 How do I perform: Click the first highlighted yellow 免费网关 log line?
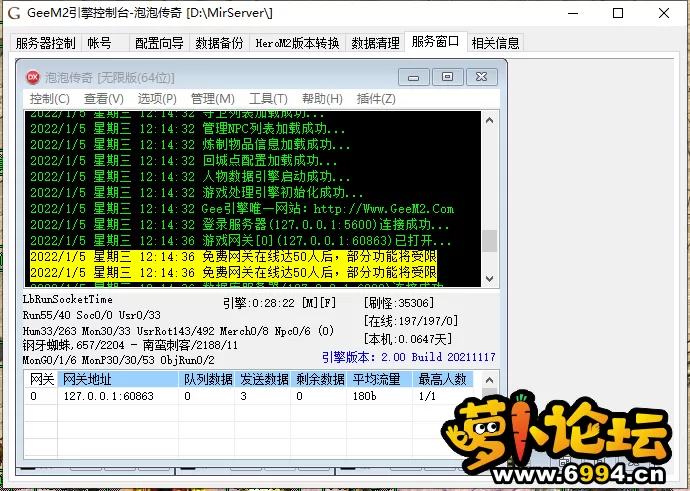[233, 257]
